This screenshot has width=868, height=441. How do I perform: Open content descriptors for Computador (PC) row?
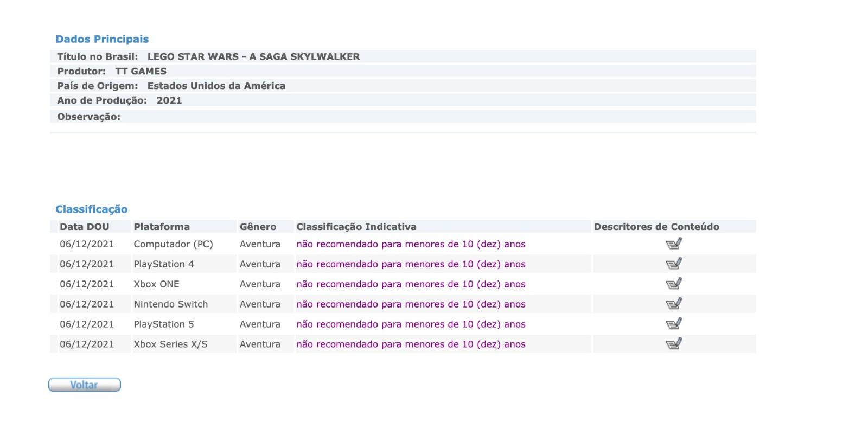point(674,244)
